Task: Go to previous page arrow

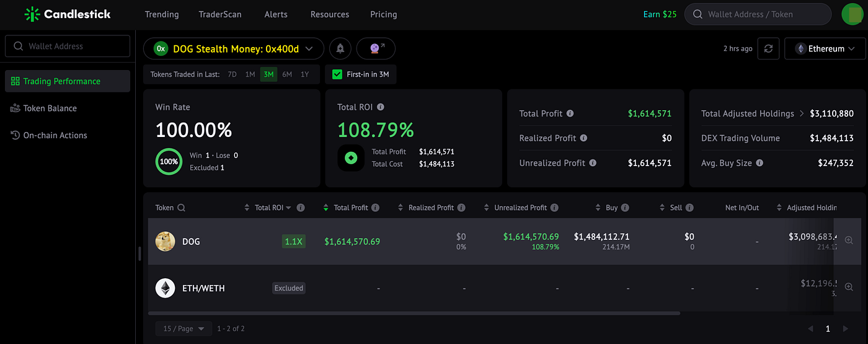Action: point(810,329)
